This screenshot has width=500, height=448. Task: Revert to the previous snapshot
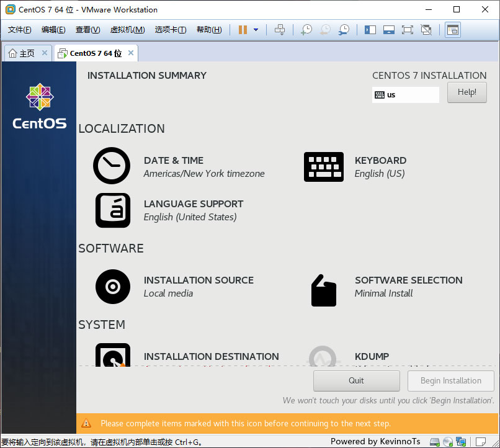(325, 30)
